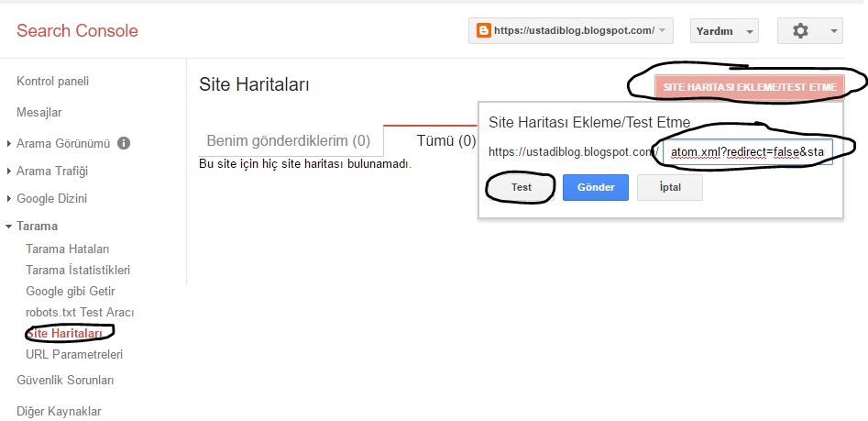Open Tarama İstatistikleri page

pyautogui.click(x=78, y=271)
